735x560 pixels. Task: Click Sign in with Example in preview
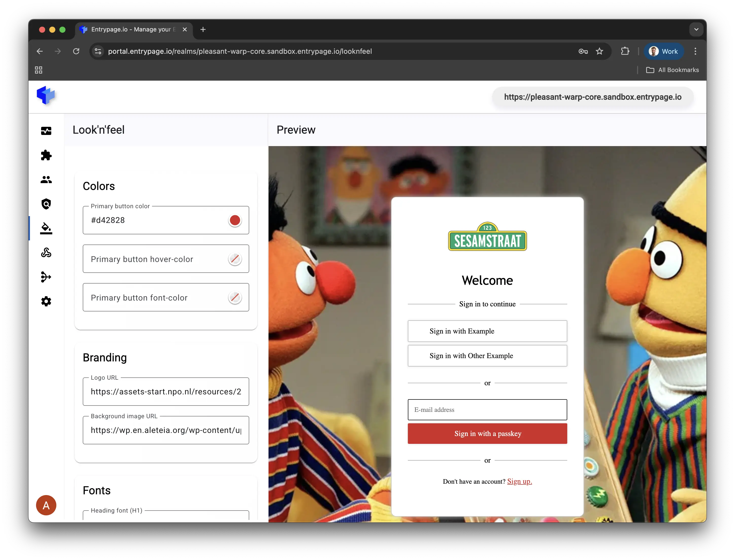click(x=487, y=331)
